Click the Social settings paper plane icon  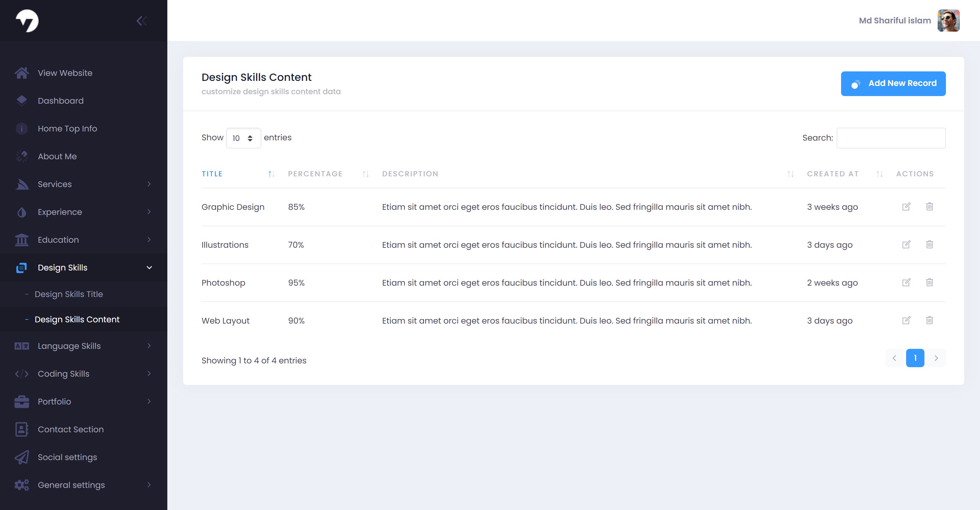(22, 457)
